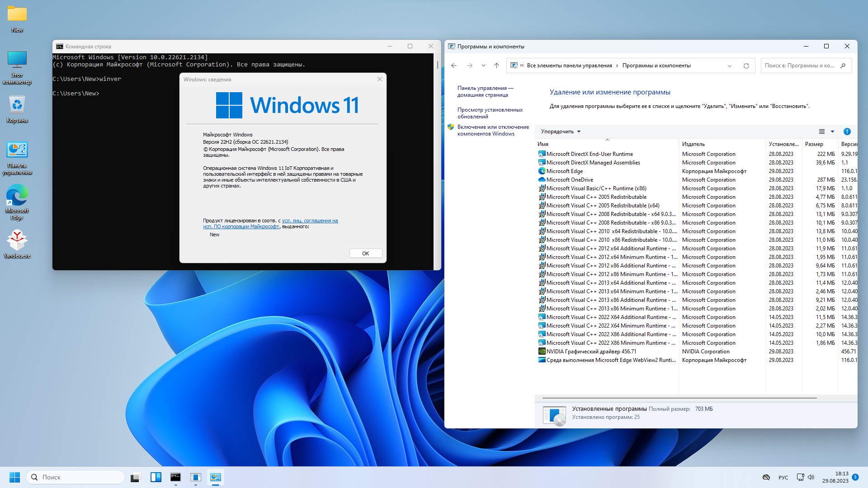Click the Windows Start button
Viewport: 868px width, 488px height.
[14, 477]
